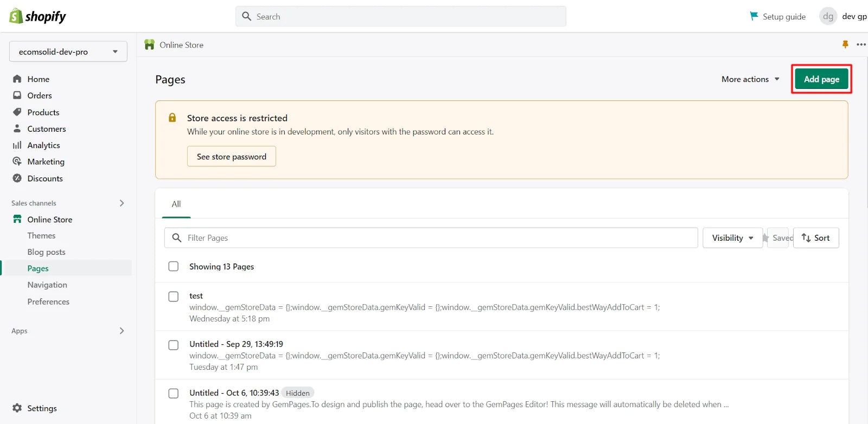Open the Visibility filter dropdown
868x424 pixels.
coord(732,237)
